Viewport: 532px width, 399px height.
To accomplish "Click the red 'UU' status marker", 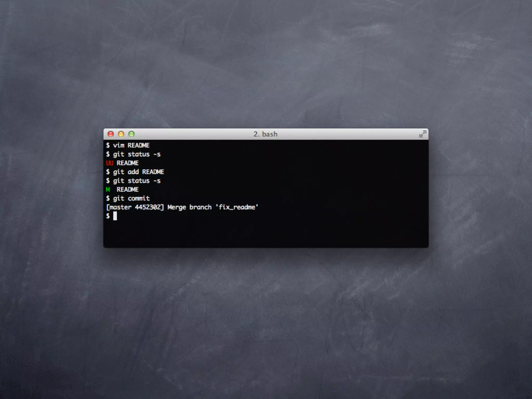I will point(109,163).
